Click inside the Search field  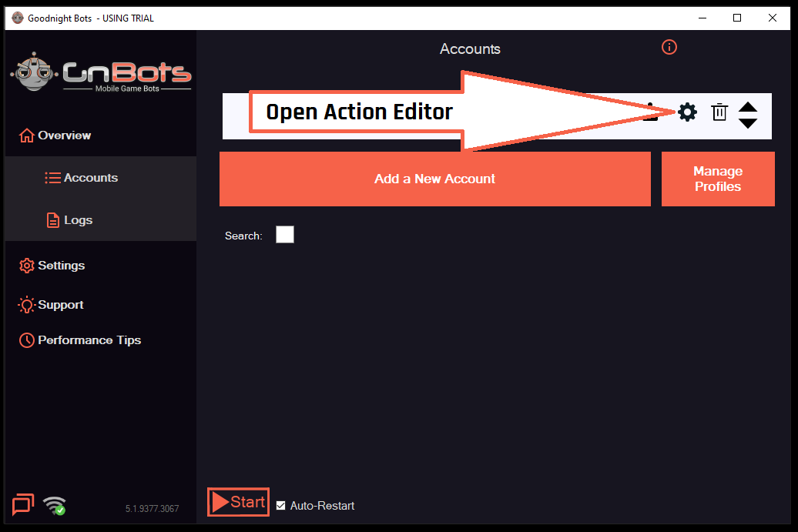(x=284, y=234)
